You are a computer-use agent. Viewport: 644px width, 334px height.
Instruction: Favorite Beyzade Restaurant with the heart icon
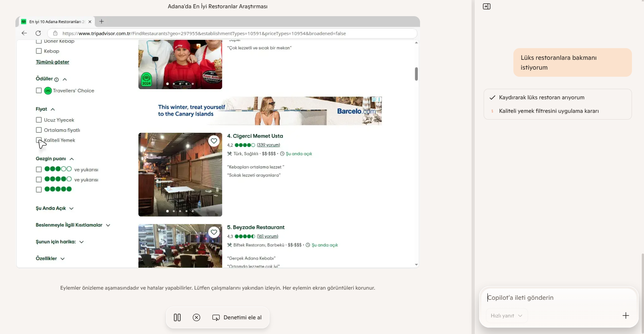(x=214, y=232)
